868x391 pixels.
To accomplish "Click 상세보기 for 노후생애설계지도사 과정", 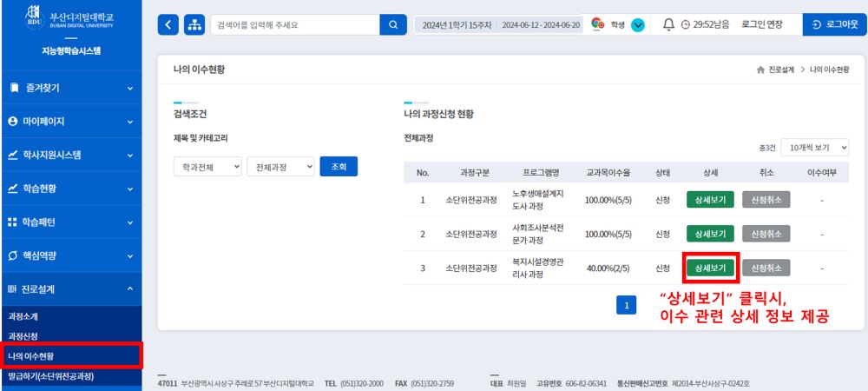I will 710,200.
